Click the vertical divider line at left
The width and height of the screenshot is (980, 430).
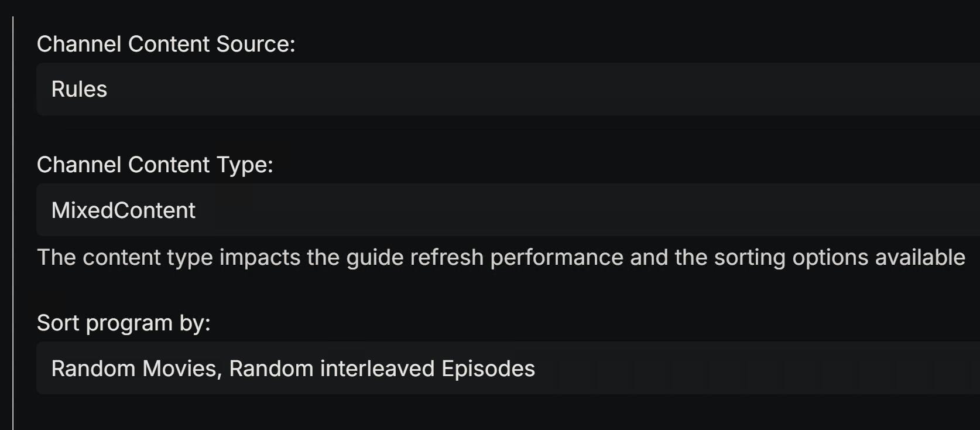(x=13, y=223)
